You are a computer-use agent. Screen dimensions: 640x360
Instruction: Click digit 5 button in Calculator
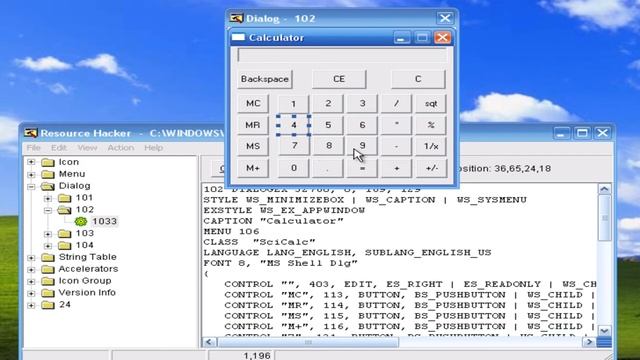tap(328, 125)
